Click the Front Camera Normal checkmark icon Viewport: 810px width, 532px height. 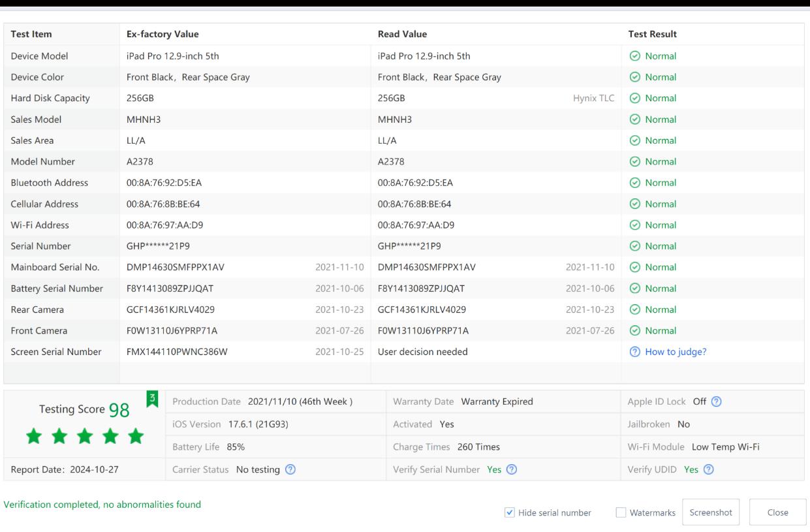(x=634, y=331)
